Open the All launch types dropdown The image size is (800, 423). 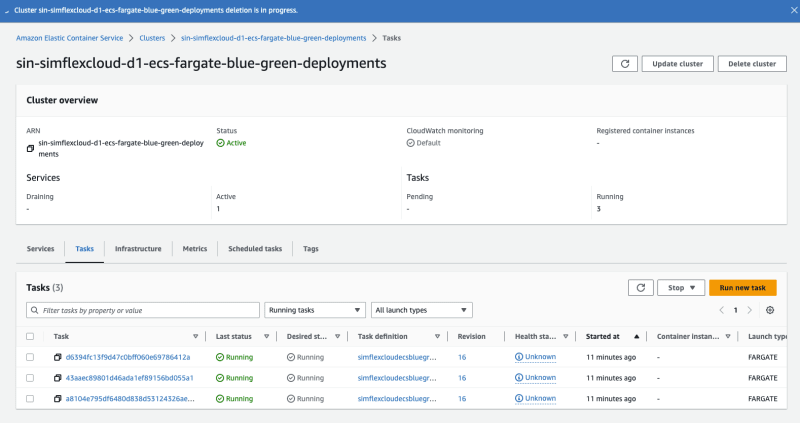(421, 310)
